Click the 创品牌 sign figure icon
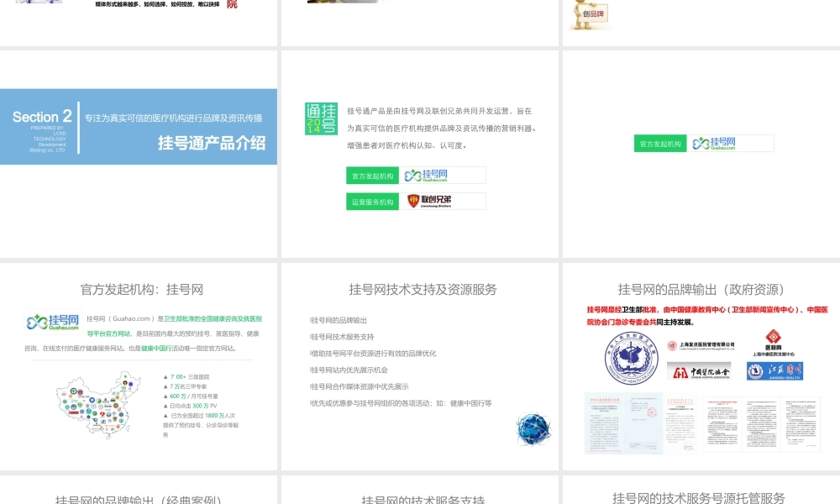 (x=590, y=14)
